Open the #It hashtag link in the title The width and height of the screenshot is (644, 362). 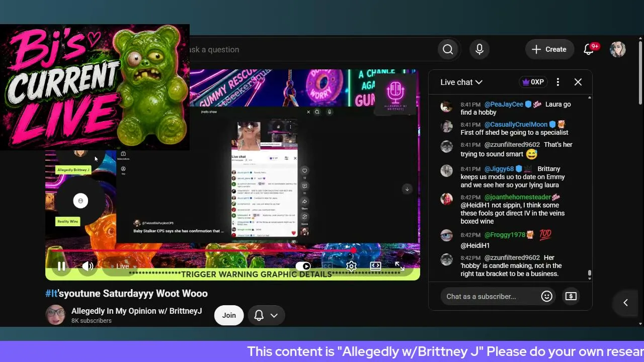click(51, 293)
